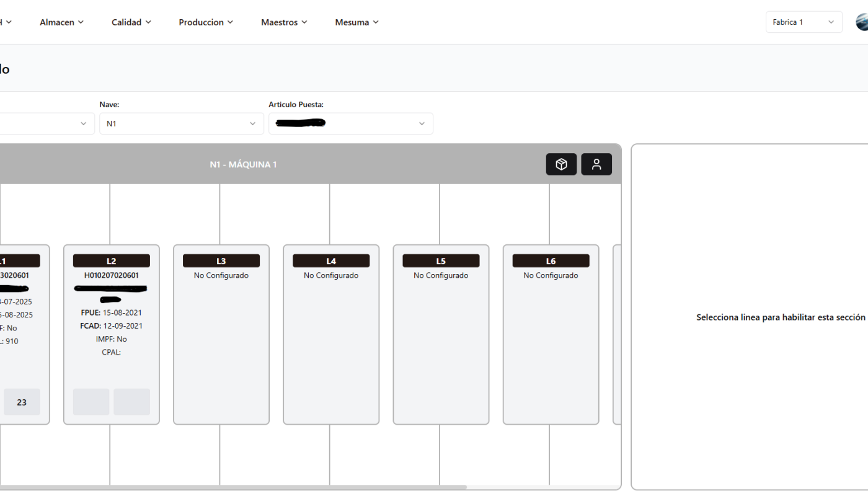
Task: Click the Selecciona linea para habilitar message
Action: click(781, 317)
